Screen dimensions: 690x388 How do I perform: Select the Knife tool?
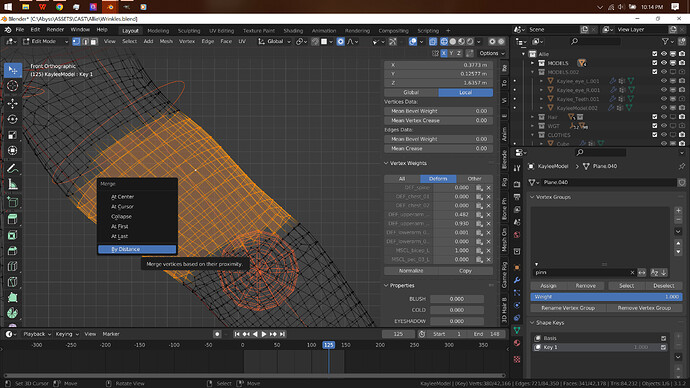click(x=12, y=282)
